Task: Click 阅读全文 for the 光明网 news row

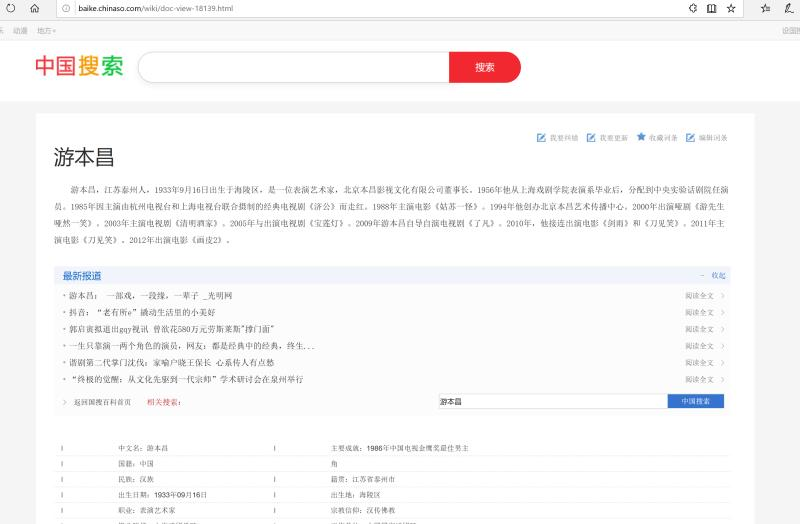Action: (699, 296)
